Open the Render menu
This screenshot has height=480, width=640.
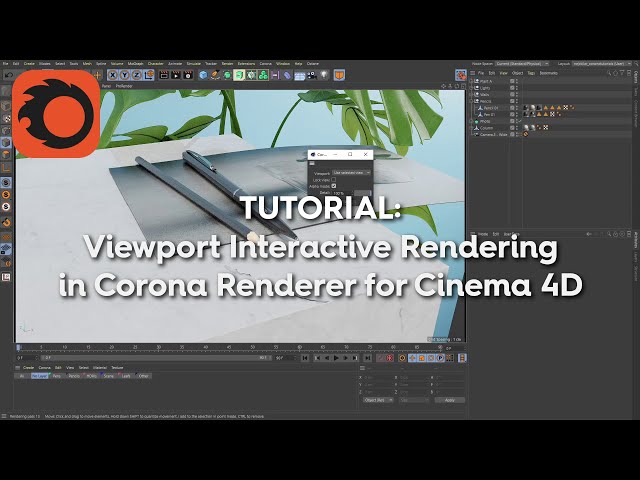click(227, 64)
